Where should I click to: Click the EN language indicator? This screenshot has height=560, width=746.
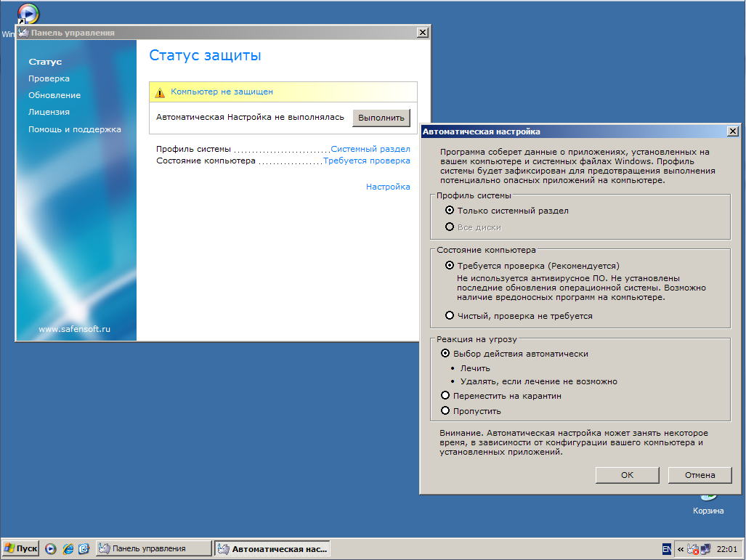point(667,549)
